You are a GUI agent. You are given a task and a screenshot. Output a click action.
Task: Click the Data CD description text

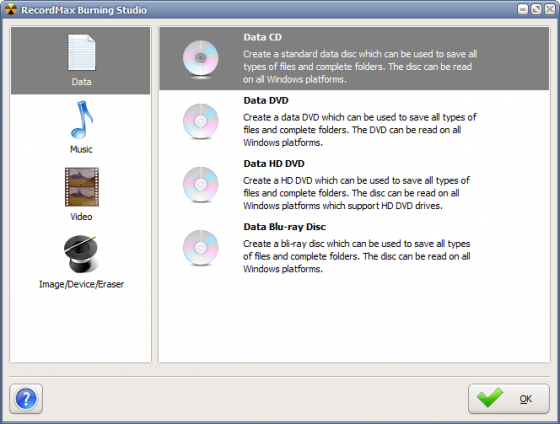coord(360,66)
